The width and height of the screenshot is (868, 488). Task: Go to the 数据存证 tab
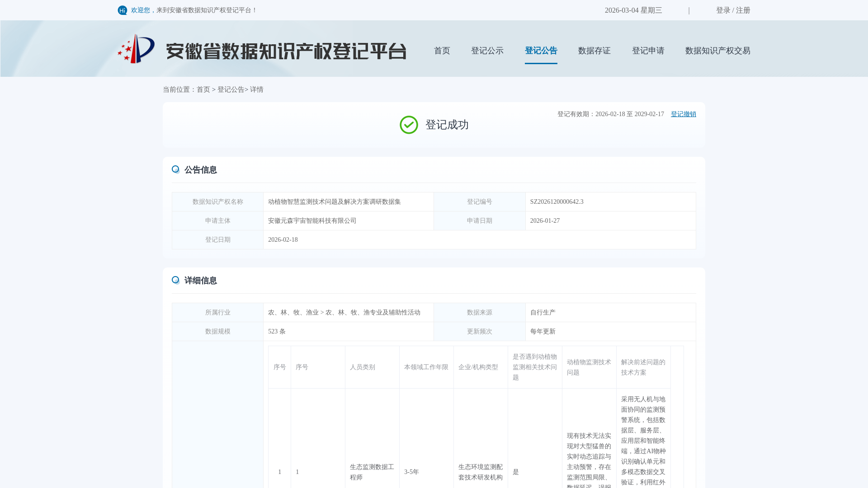pos(594,51)
